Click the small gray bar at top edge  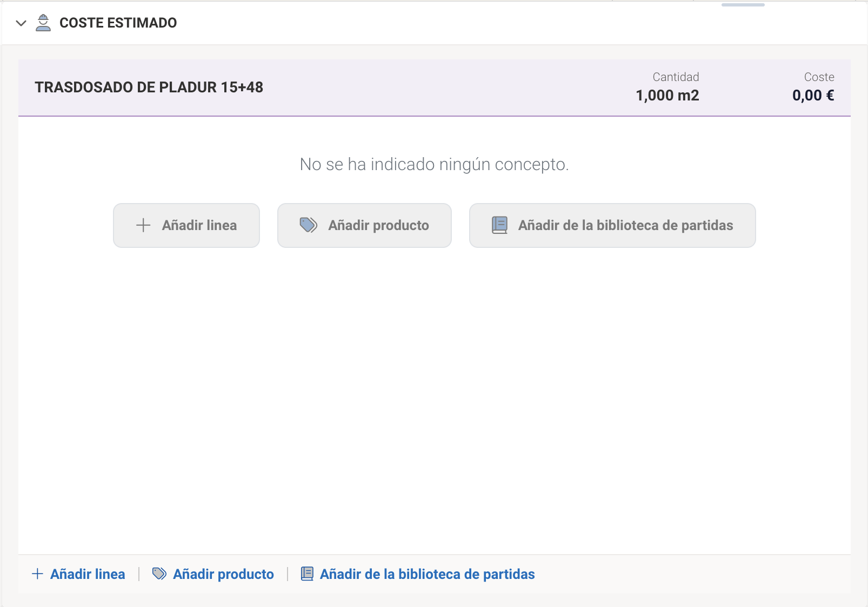pos(743,5)
